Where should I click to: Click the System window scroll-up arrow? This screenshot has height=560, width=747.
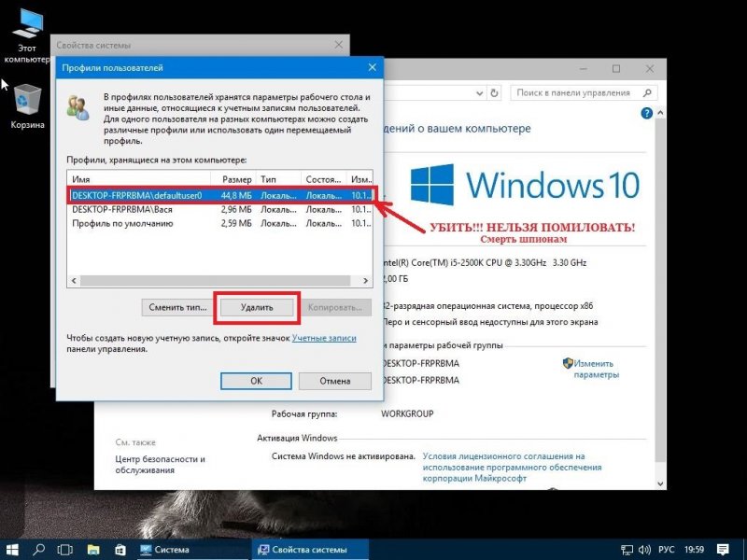tap(660, 113)
